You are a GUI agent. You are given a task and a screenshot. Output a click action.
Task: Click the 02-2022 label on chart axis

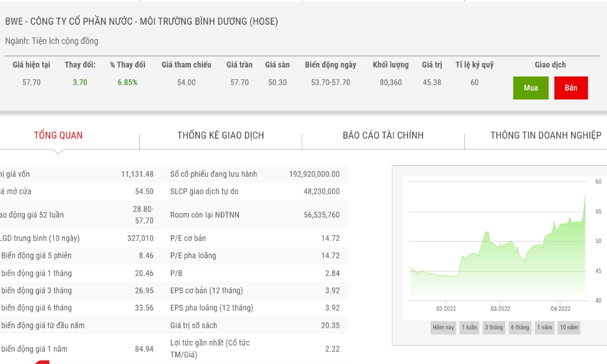tap(446, 309)
